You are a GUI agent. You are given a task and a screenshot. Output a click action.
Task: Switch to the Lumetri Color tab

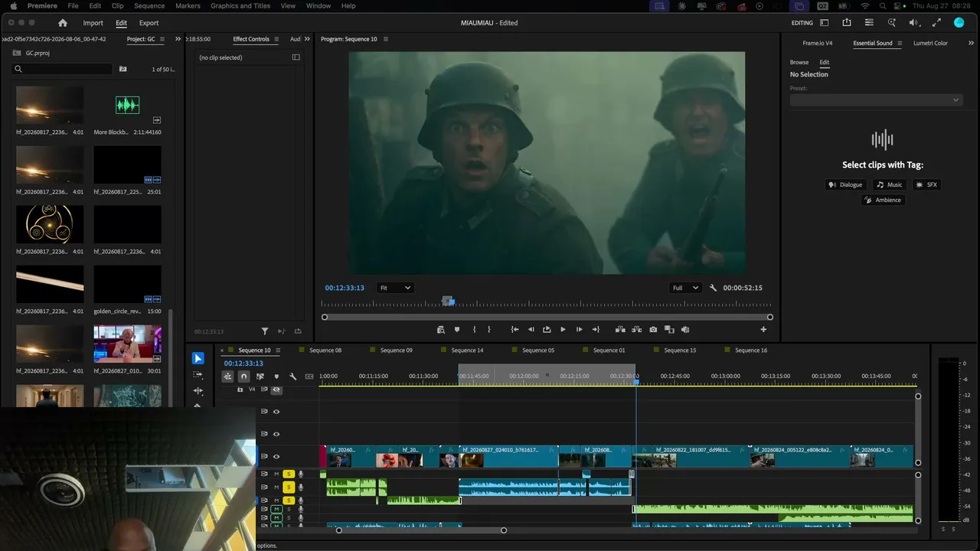pos(930,44)
